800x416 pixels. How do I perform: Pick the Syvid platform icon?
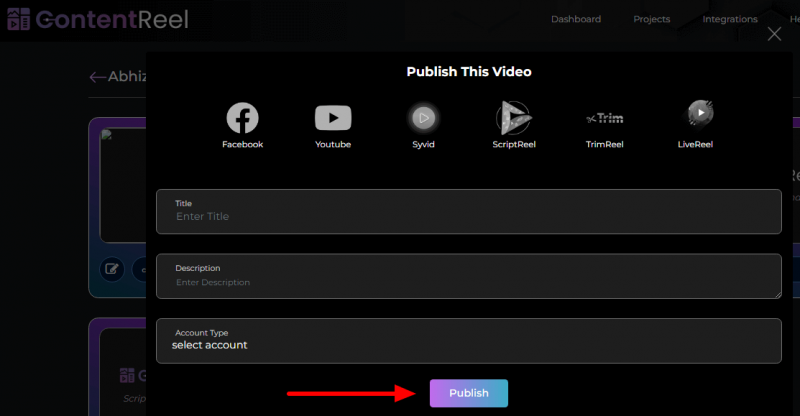(x=423, y=118)
